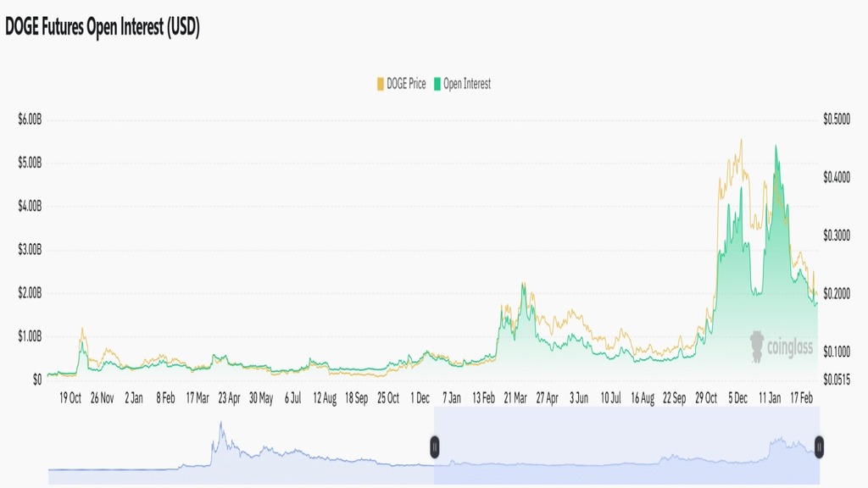Select the $3.00B left axis label
Screen dimensions: 868x488
tap(30, 250)
